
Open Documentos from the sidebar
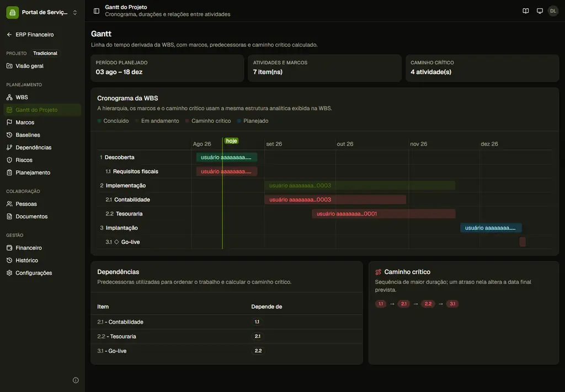pos(42,216)
